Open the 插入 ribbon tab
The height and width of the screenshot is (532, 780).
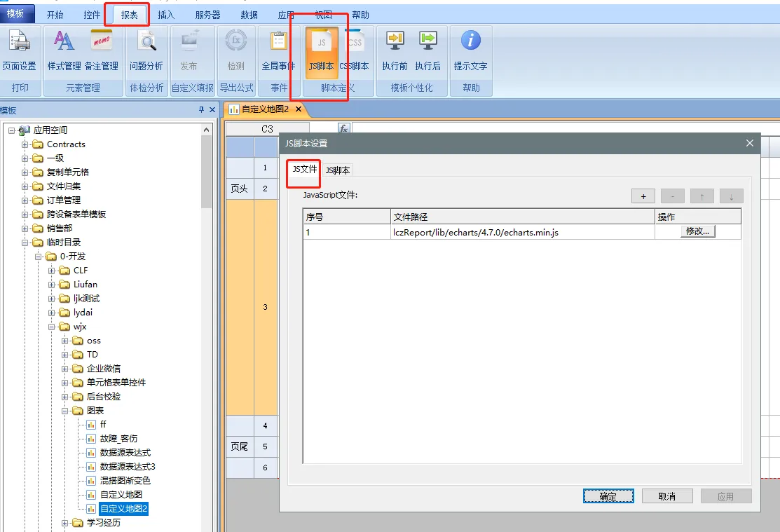pyautogui.click(x=167, y=15)
